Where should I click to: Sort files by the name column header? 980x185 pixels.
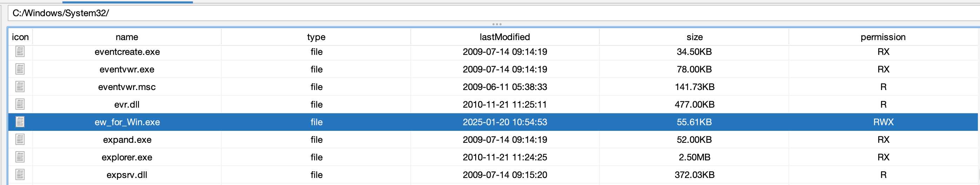[127, 37]
